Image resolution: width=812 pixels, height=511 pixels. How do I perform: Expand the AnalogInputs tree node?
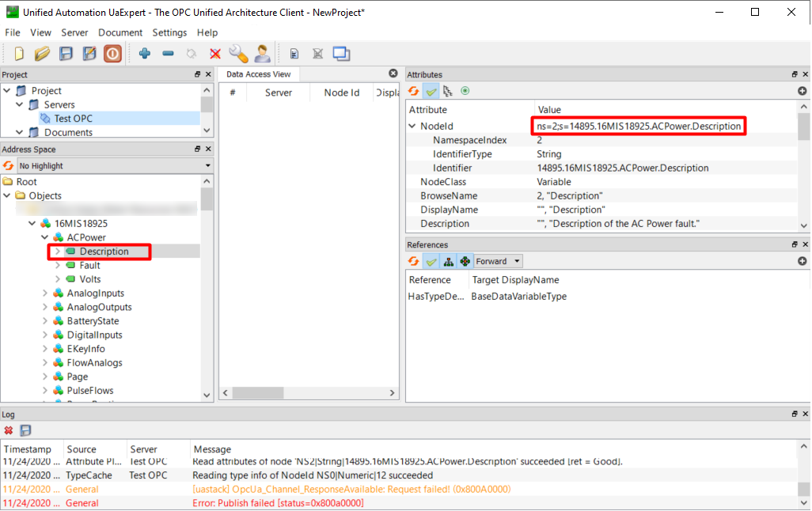45,293
